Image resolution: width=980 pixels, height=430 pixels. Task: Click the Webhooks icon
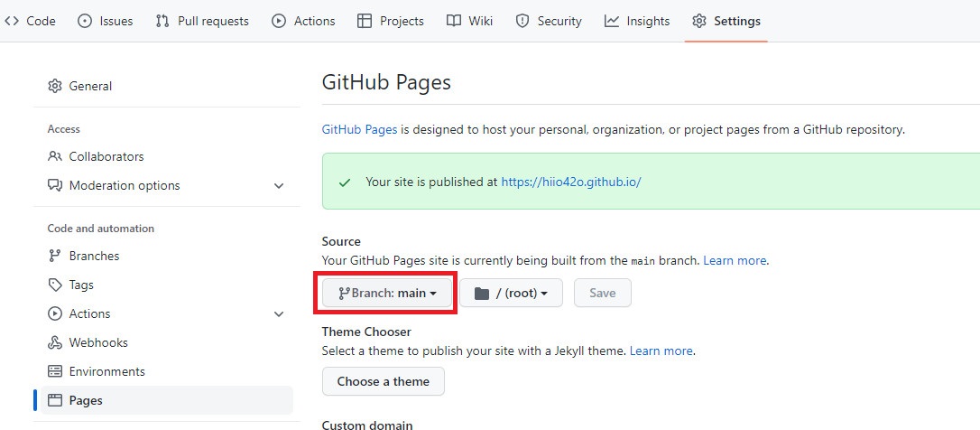click(55, 342)
